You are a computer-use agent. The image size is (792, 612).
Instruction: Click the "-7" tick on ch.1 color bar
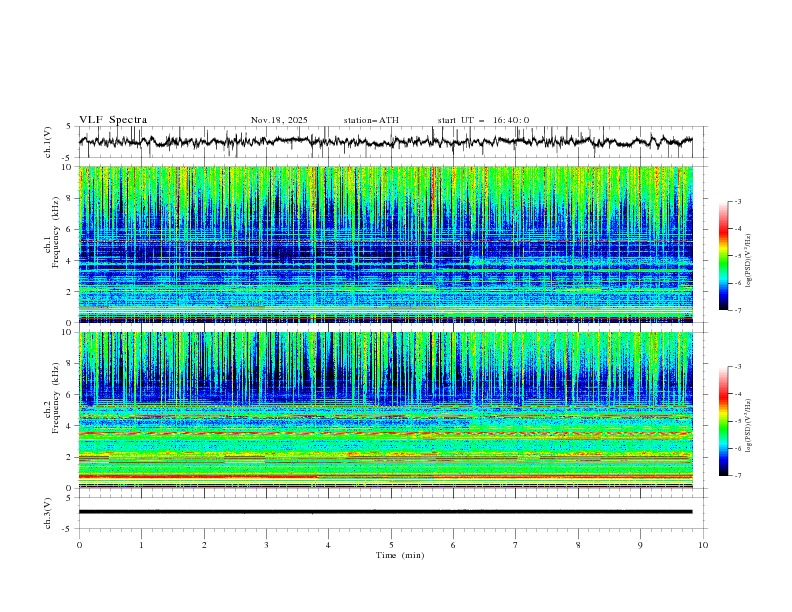click(x=737, y=310)
